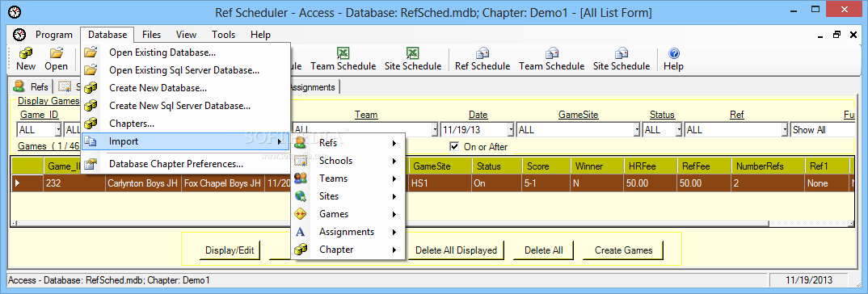Click the Refs person icon in submenu
868x294 pixels.
[x=301, y=143]
